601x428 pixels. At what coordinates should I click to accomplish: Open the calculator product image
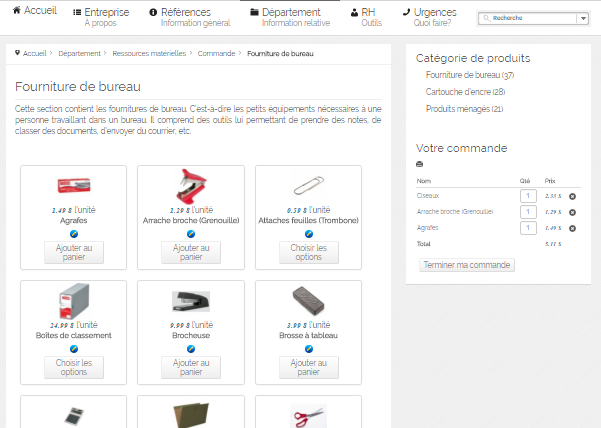(74, 416)
